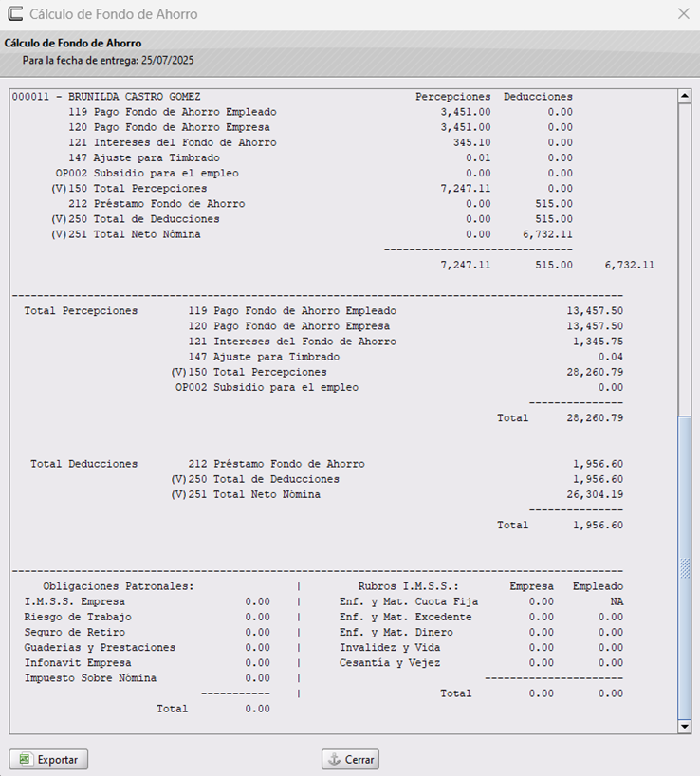Click the 6,732.11 value in Total Neto Nómina row
700x776 pixels.
[547, 234]
